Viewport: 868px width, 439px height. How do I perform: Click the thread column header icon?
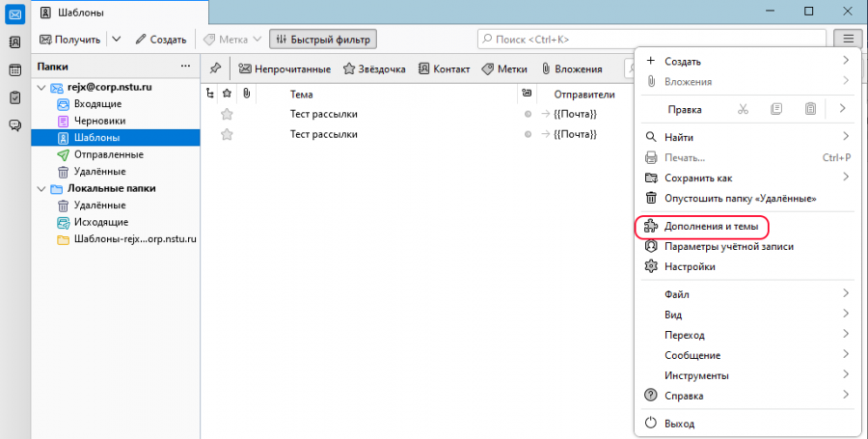click(210, 95)
